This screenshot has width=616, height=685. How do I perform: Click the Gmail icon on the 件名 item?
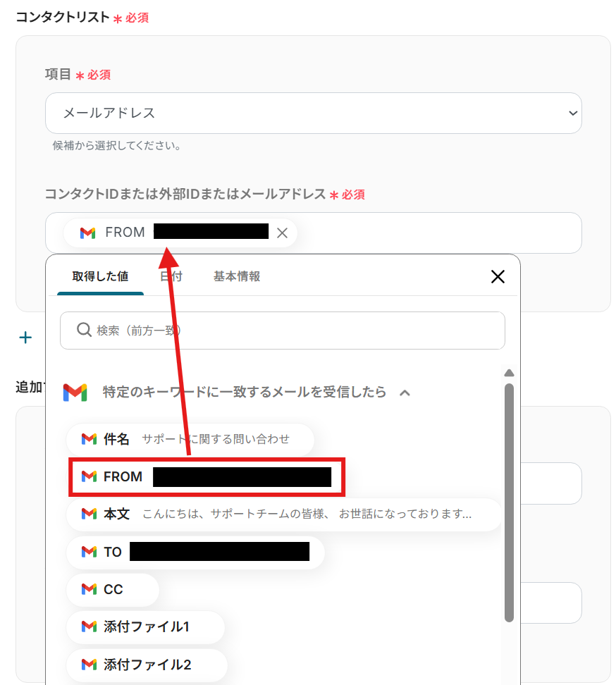click(x=89, y=439)
